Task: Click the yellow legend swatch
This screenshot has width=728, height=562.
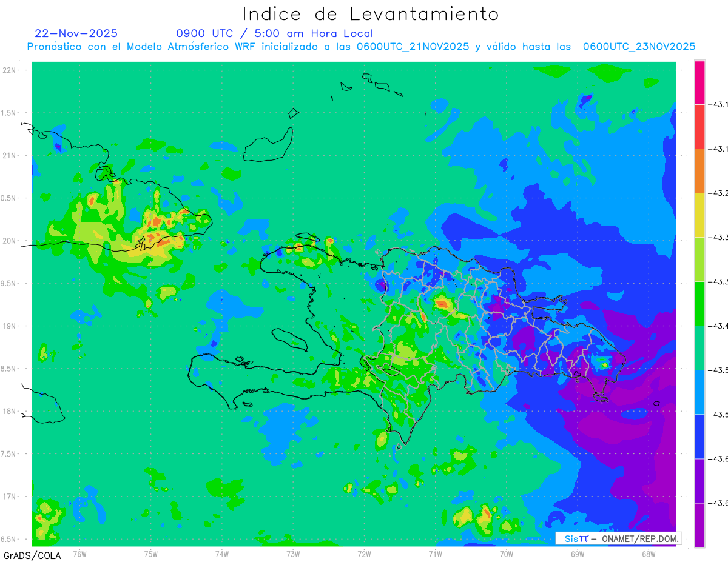Action: click(x=699, y=215)
